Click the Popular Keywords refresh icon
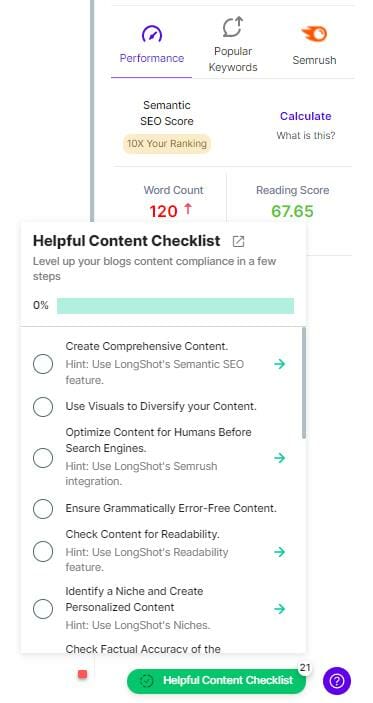This screenshot has width=373, height=703. 233,26
